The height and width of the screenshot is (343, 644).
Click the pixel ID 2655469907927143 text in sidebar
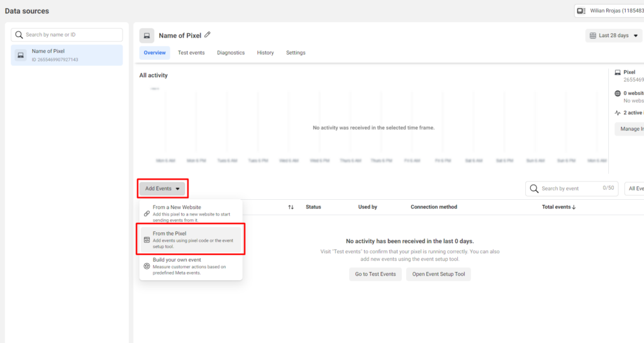point(55,60)
